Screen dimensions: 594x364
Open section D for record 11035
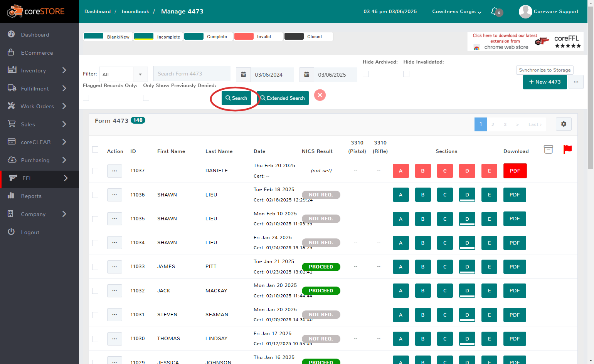[x=467, y=219]
